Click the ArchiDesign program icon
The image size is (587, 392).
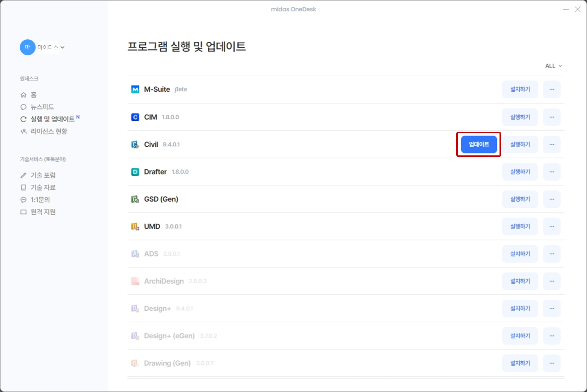click(135, 281)
